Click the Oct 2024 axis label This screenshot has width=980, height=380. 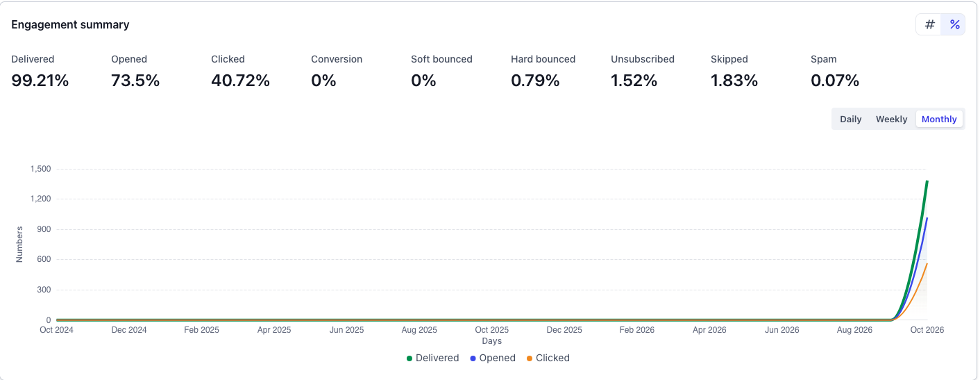[x=56, y=330]
